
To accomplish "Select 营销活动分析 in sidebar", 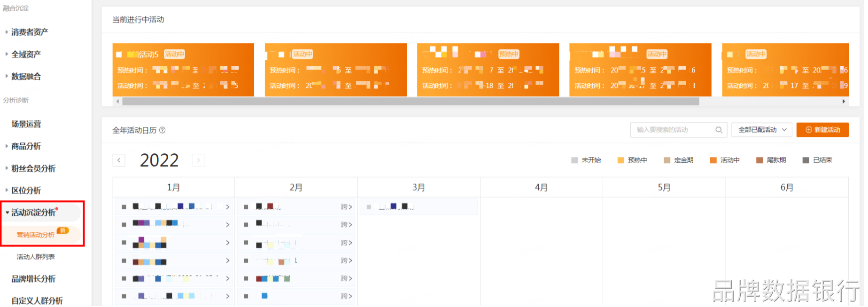I will point(36,235).
